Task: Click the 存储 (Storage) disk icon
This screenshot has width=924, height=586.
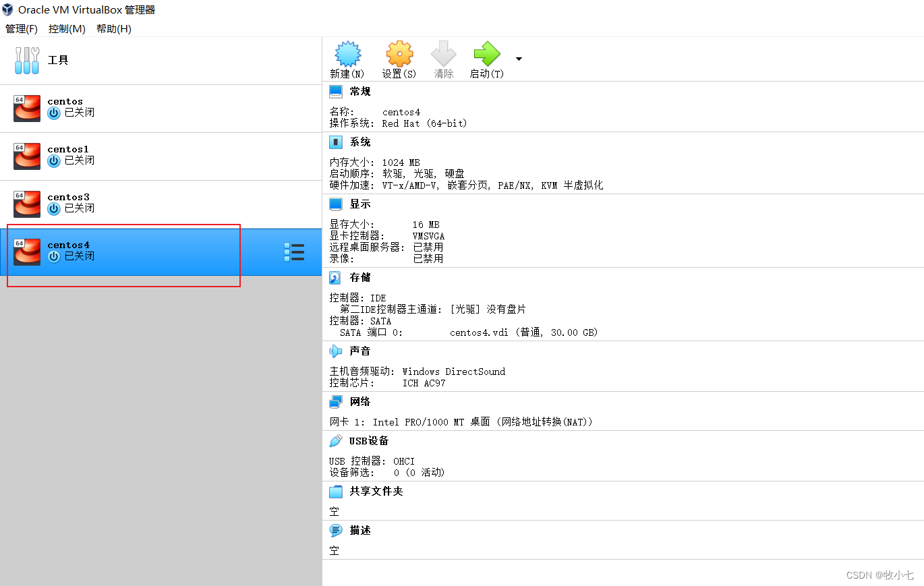Action: pos(336,278)
